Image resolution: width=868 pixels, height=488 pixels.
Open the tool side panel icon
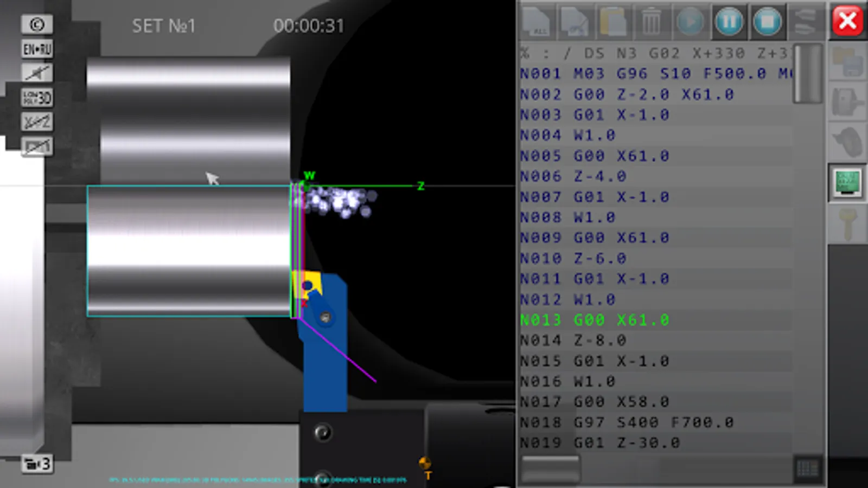(x=847, y=143)
